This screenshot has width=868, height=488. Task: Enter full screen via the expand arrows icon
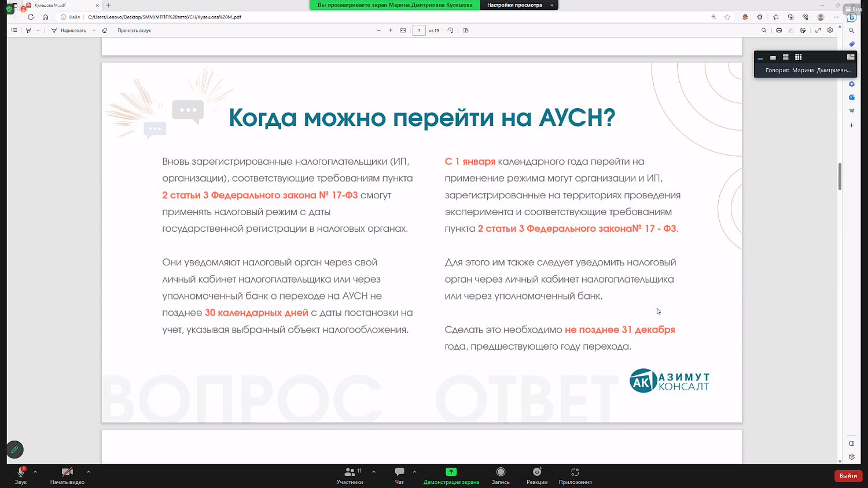point(818,29)
